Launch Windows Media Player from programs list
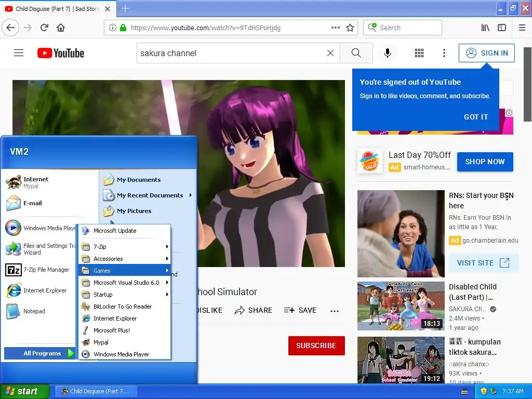 (x=125, y=354)
